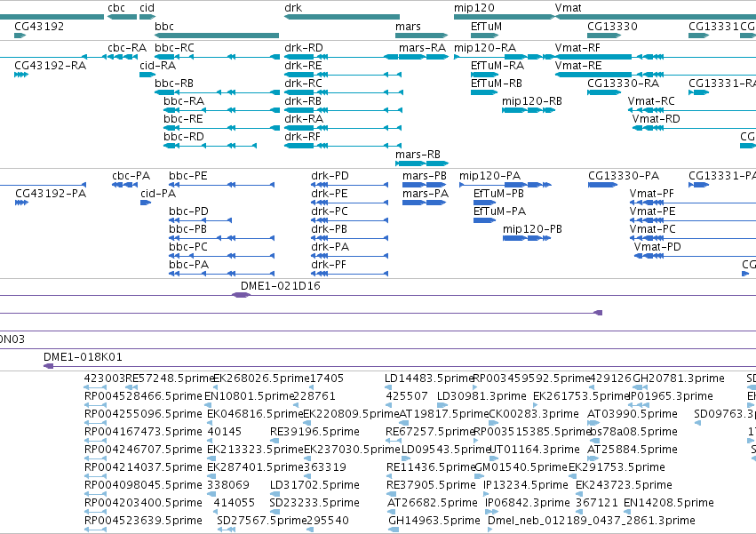
Task: Select the cid-RA transcript label
Action: pos(157,65)
